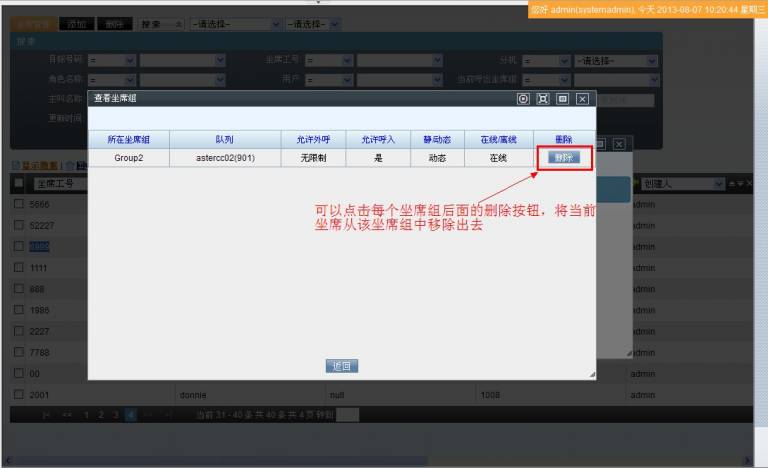
Task: Click the previous page arrow in the pagination bar
Action: pyautogui.click(x=67, y=414)
